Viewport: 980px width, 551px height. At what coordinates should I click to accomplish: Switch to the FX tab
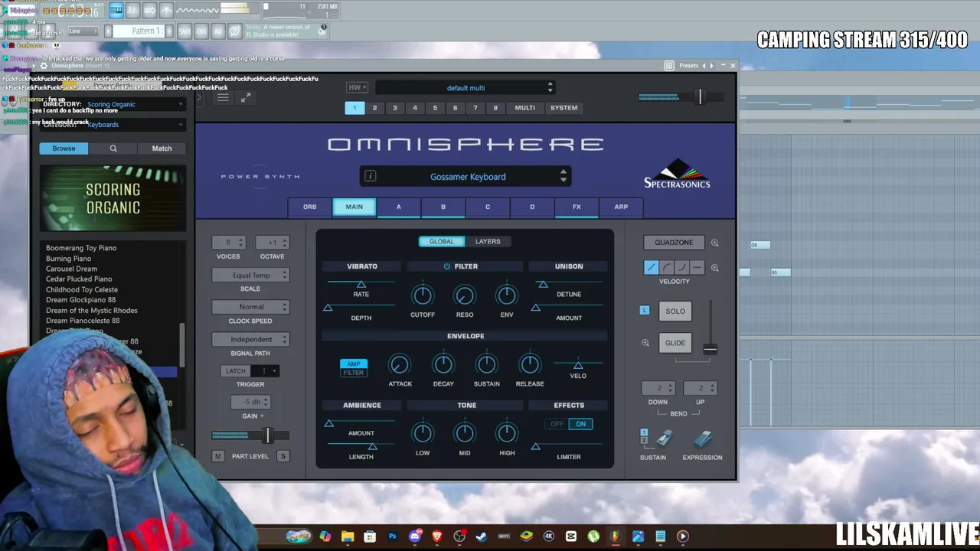coord(577,207)
